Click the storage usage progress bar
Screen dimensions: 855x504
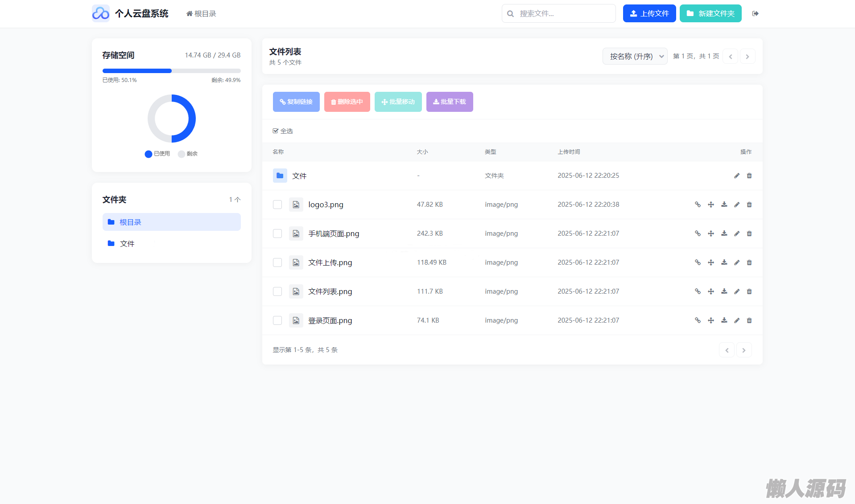[x=171, y=71]
